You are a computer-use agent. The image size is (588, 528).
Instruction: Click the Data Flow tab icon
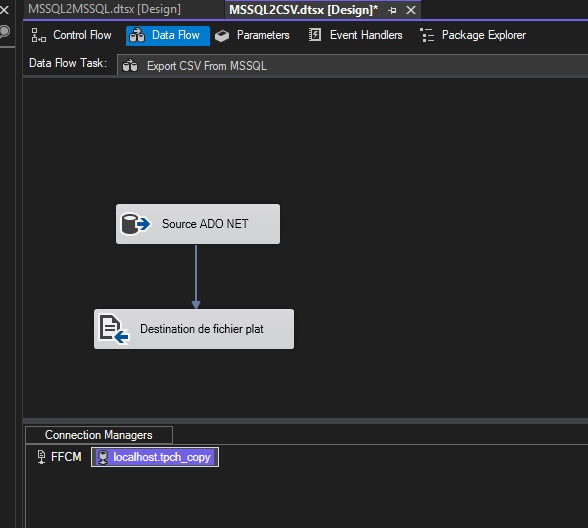137,36
